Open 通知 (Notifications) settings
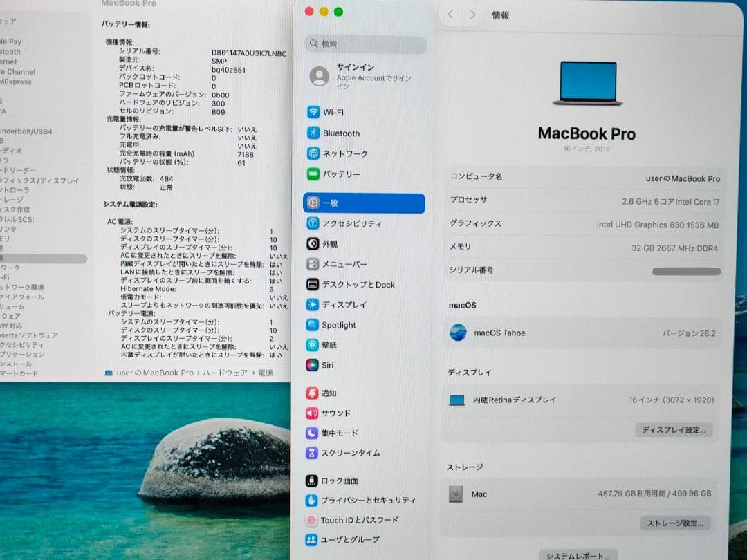The height and width of the screenshot is (560, 747). (329, 393)
